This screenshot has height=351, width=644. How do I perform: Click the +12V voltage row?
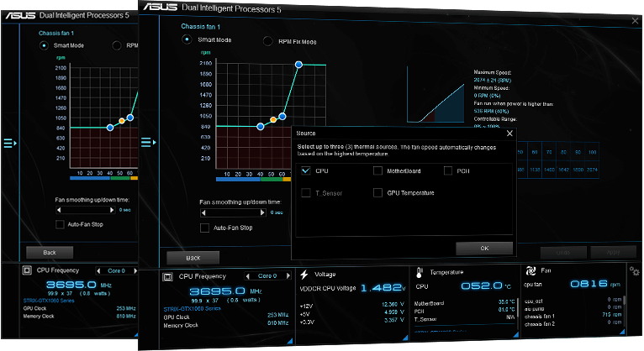pyautogui.click(x=352, y=306)
